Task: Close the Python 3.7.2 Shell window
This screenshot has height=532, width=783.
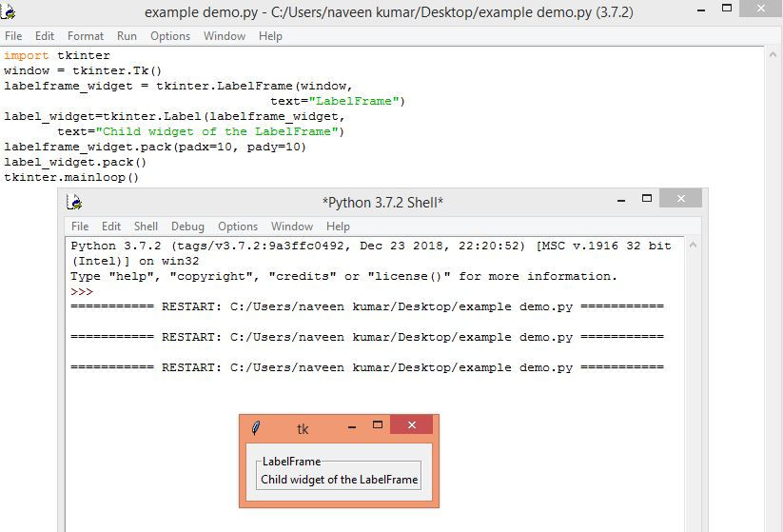Action: [680, 198]
